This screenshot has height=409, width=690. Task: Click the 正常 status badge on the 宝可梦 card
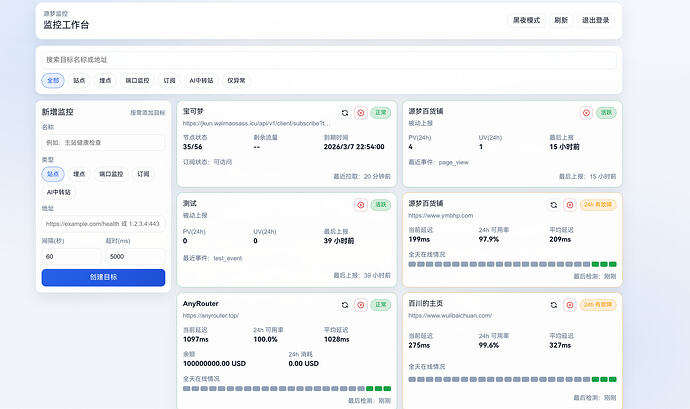point(381,113)
